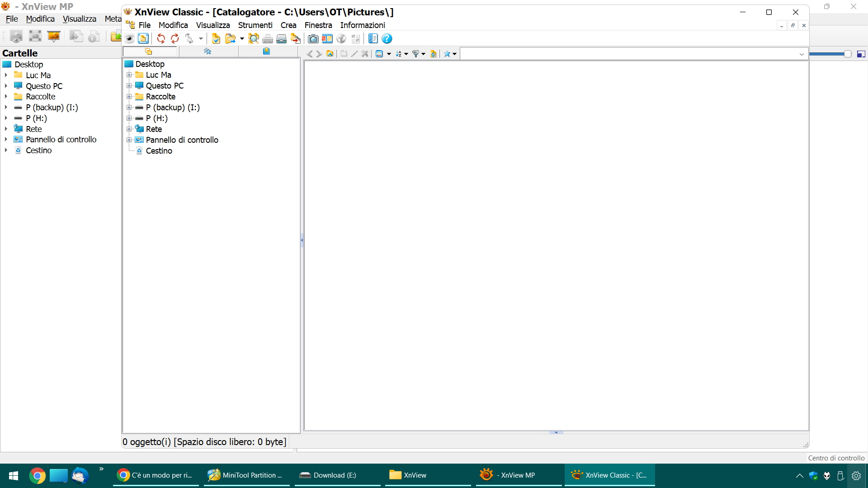Open the filter funnel dropdown arrow

(x=423, y=54)
